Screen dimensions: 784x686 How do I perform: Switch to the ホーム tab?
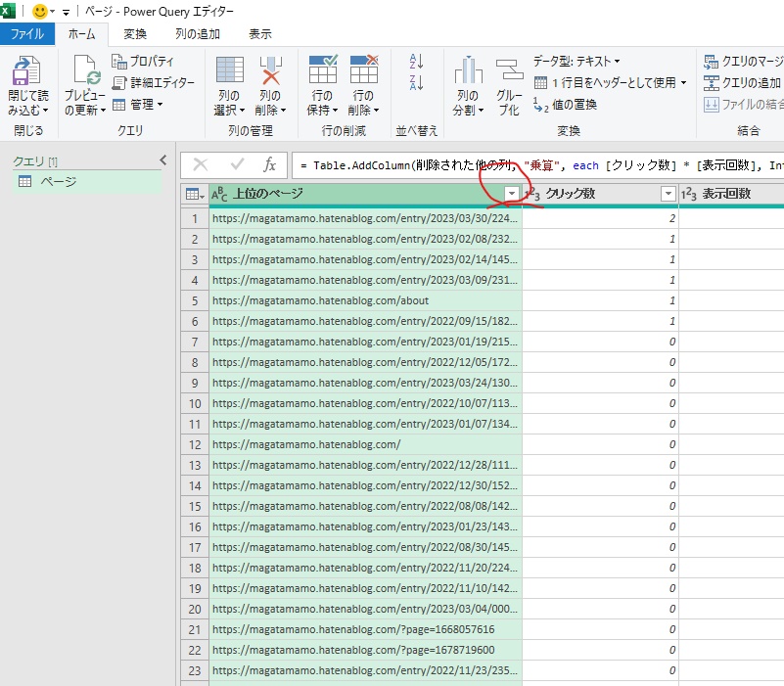coord(81,34)
